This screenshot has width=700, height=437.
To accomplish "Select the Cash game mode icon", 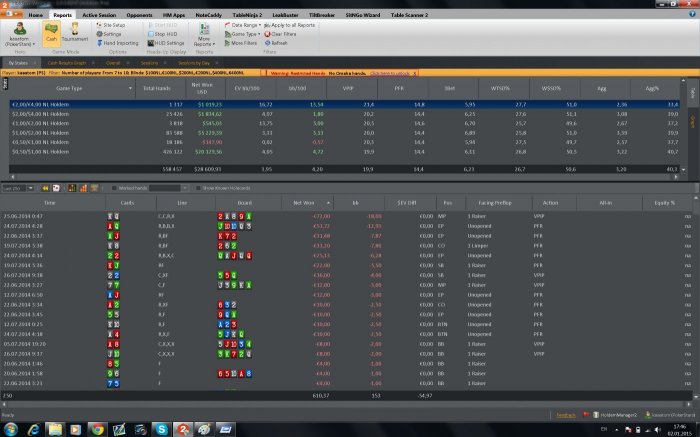I will (51, 33).
